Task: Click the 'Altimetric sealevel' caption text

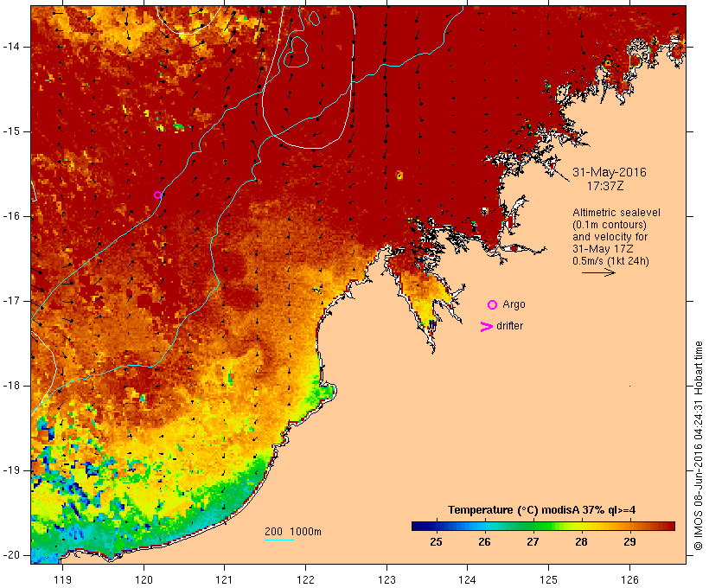Action: [616, 213]
